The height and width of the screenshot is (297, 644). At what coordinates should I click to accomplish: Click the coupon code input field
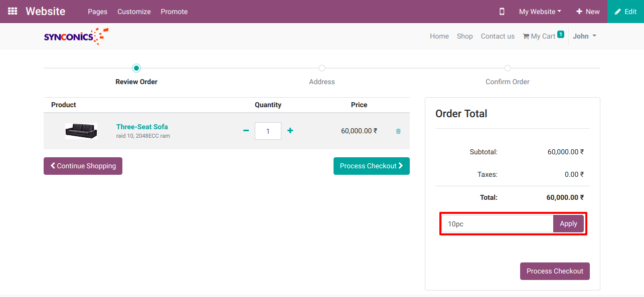[x=498, y=224]
